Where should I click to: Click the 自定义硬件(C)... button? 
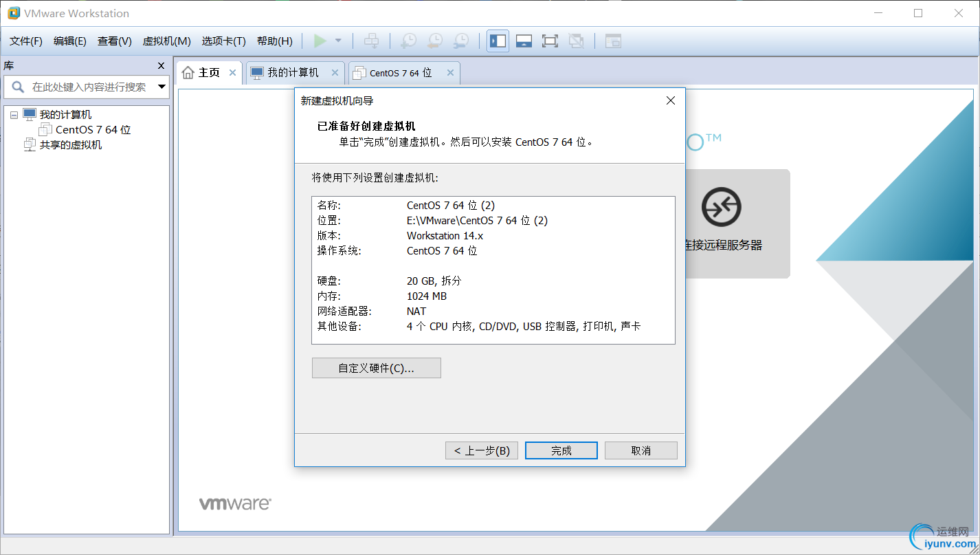[x=376, y=368]
